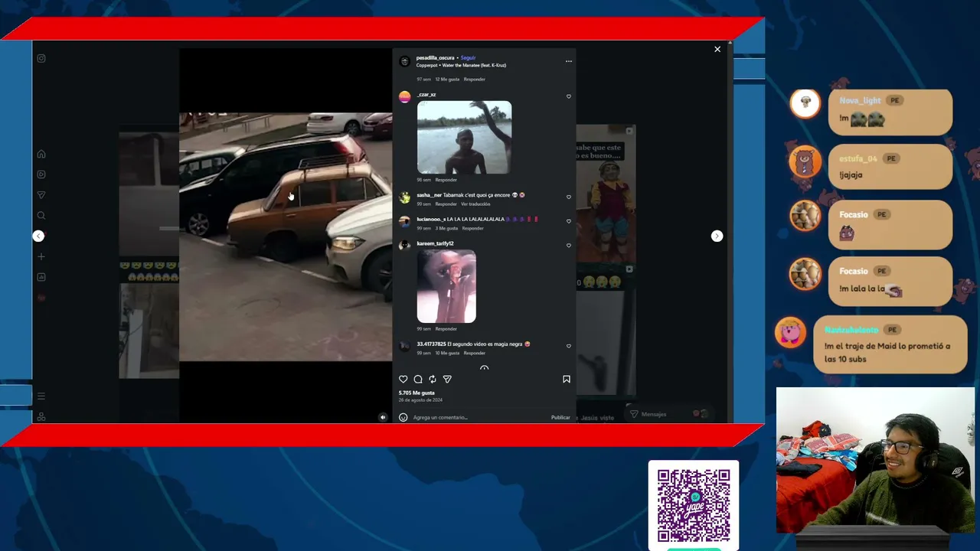
Task: Like the post with heart icon
Action: pyautogui.click(x=403, y=379)
